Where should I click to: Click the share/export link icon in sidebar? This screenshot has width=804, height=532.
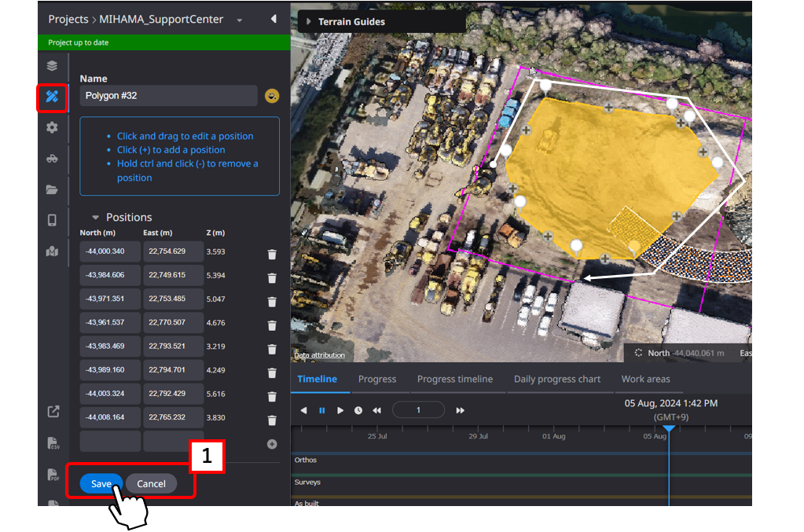(x=53, y=412)
